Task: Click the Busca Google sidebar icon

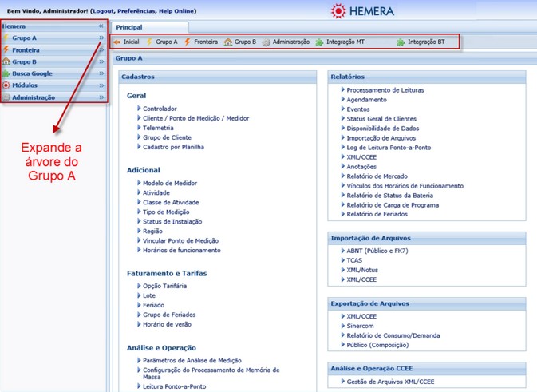Action: tap(6, 73)
